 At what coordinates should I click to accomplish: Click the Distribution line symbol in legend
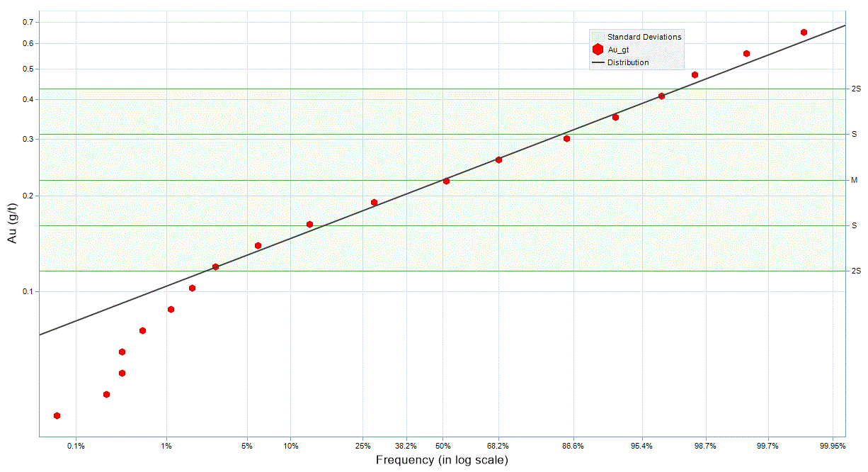(x=598, y=62)
